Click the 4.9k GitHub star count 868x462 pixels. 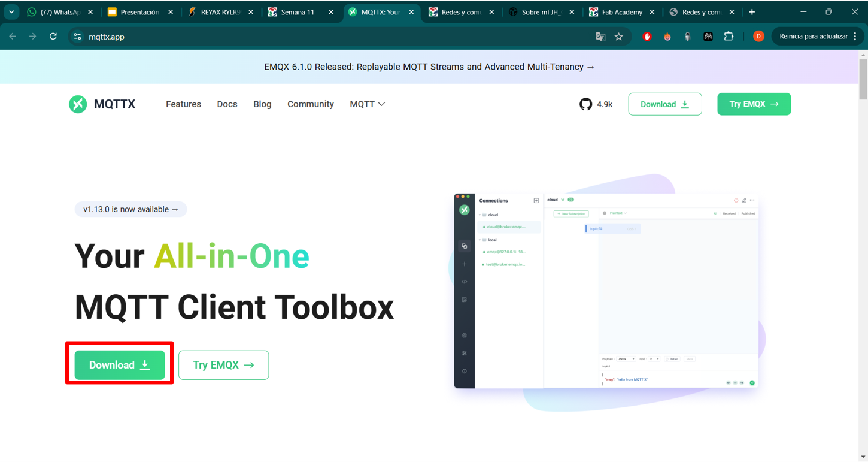(x=605, y=104)
